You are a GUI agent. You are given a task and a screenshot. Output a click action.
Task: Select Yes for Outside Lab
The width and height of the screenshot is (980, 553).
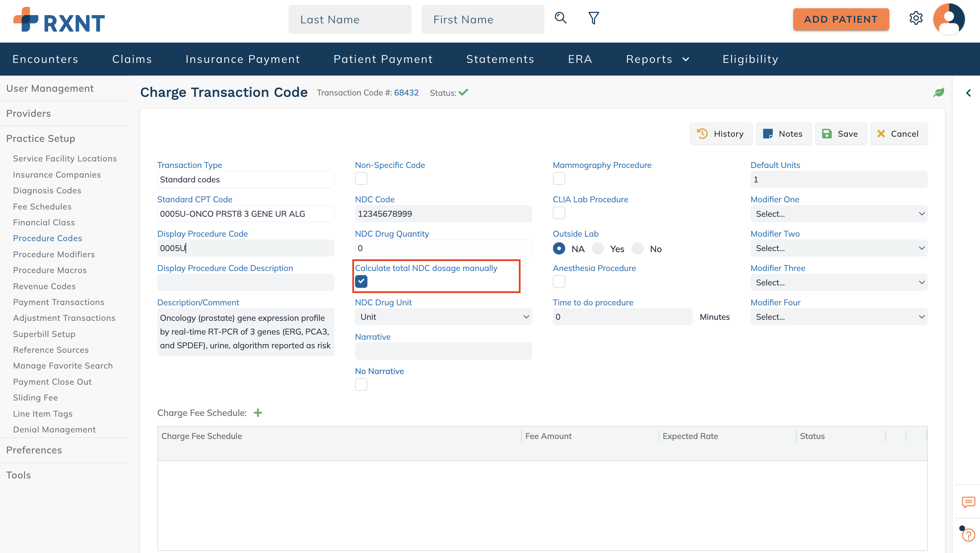click(x=598, y=249)
